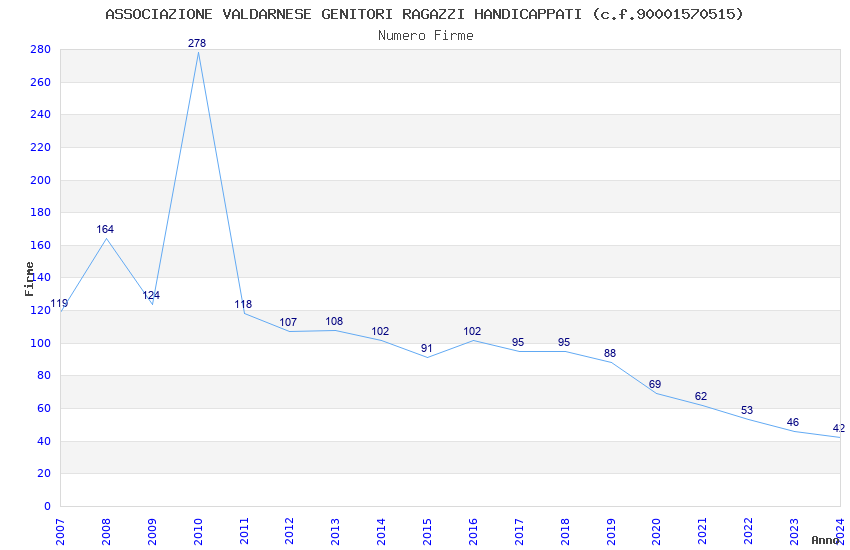Click the 278 peak data label
Screen dimensions: 850x550
click(x=197, y=43)
